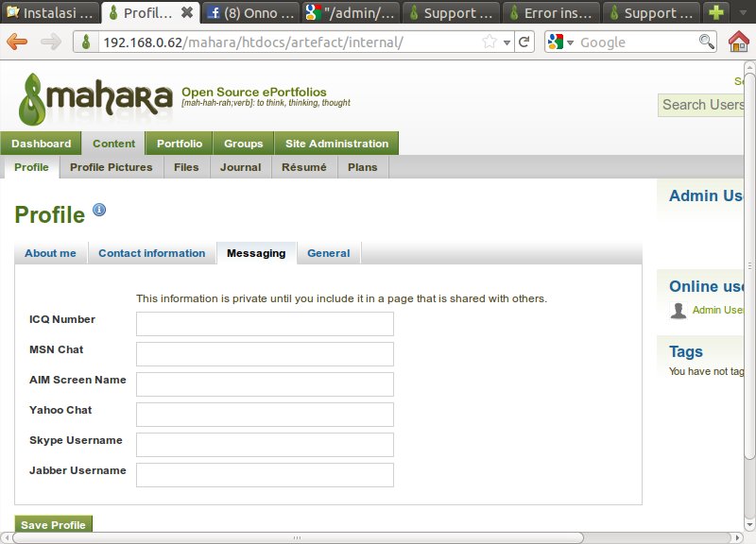Open the General profile tab
Screen dimensions: 756x544
328,253
